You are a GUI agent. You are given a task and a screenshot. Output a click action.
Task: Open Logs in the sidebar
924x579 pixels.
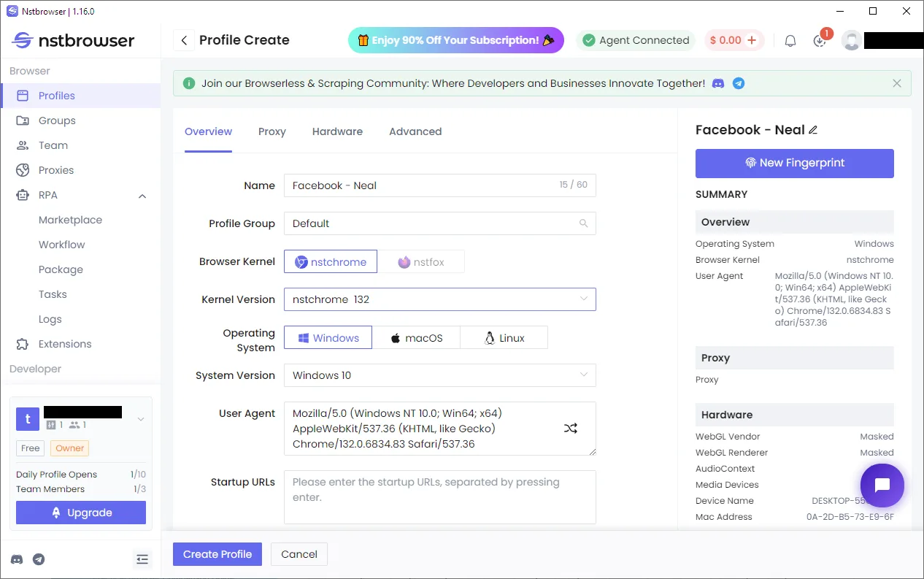point(50,319)
